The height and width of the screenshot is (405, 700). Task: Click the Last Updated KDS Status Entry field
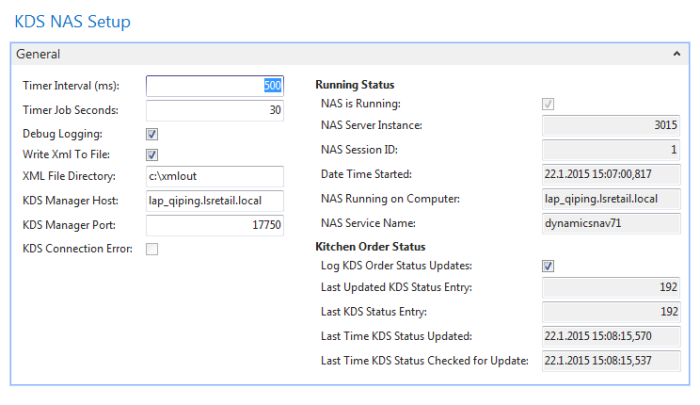pos(611,288)
